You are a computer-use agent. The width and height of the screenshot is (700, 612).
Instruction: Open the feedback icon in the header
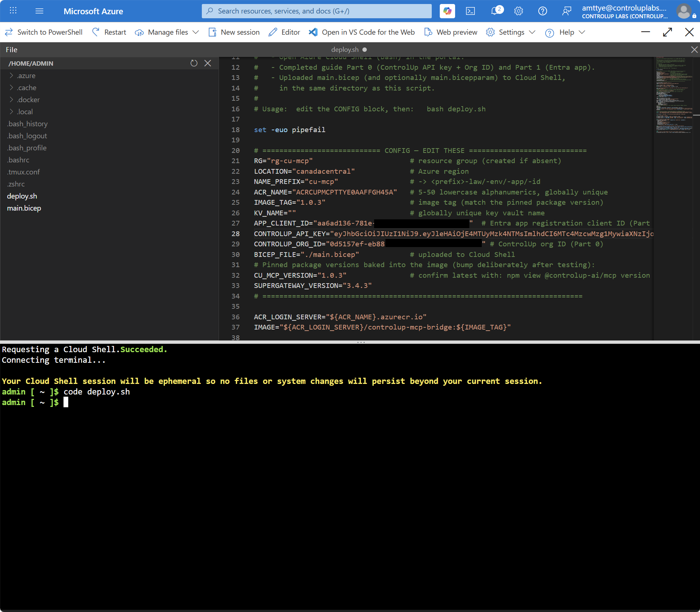[566, 11]
